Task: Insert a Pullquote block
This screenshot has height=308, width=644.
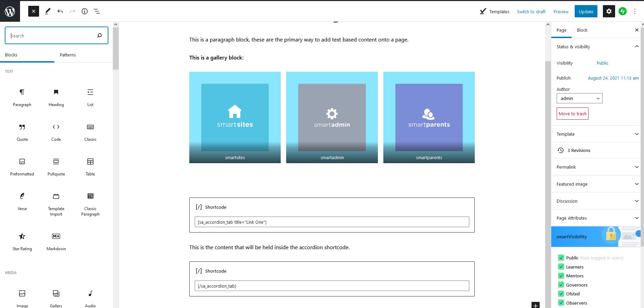Action: [56, 167]
